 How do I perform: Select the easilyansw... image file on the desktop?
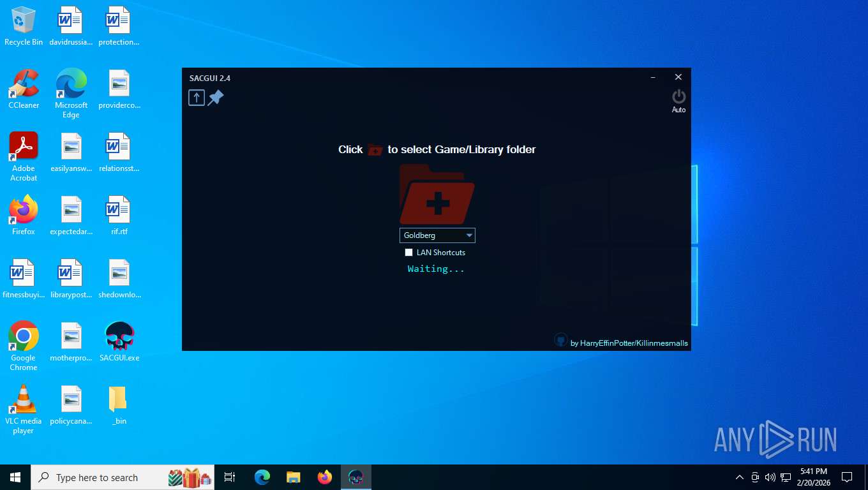71,152
